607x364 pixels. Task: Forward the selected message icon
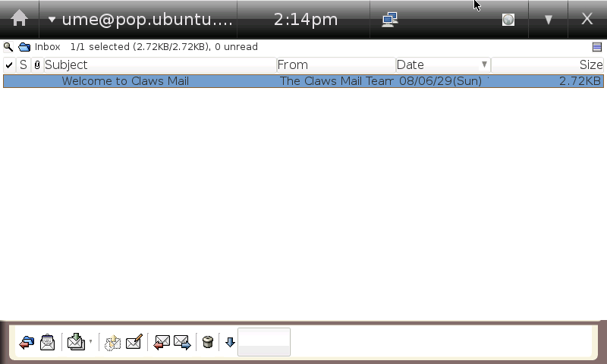point(182,342)
